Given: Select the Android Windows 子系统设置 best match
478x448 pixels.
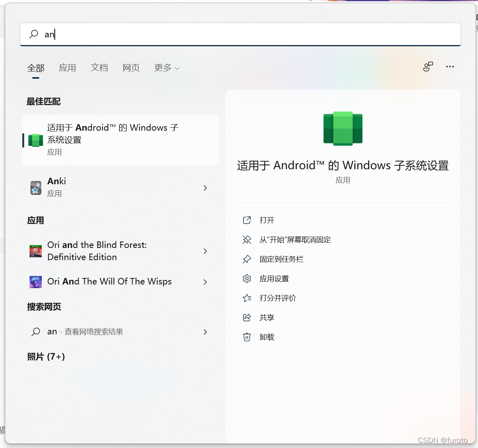Looking at the screenshot, I should coord(121,140).
